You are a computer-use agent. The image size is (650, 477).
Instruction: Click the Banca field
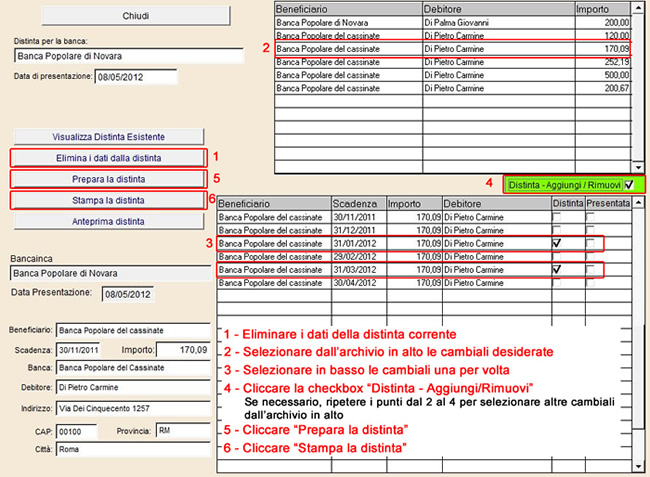coord(133,368)
